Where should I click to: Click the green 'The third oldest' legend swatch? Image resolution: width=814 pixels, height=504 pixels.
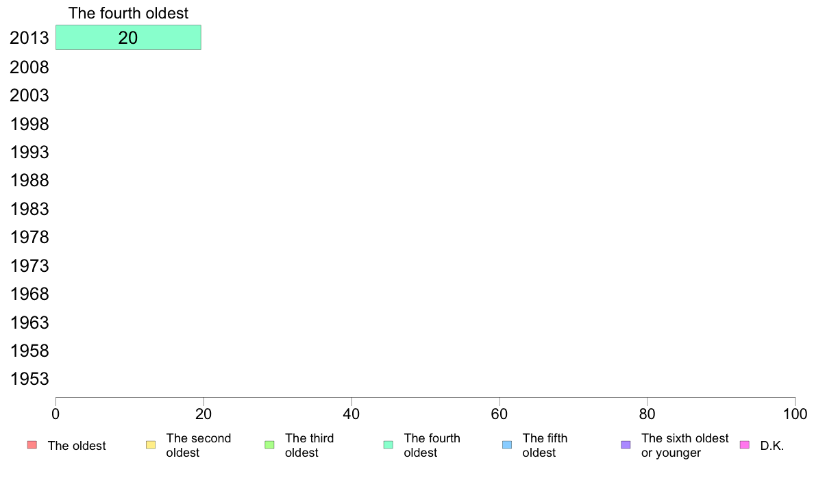point(269,445)
